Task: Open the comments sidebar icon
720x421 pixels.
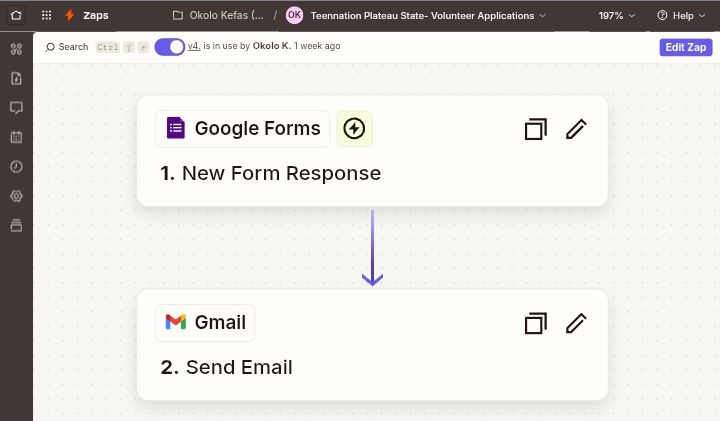Action: 16,108
